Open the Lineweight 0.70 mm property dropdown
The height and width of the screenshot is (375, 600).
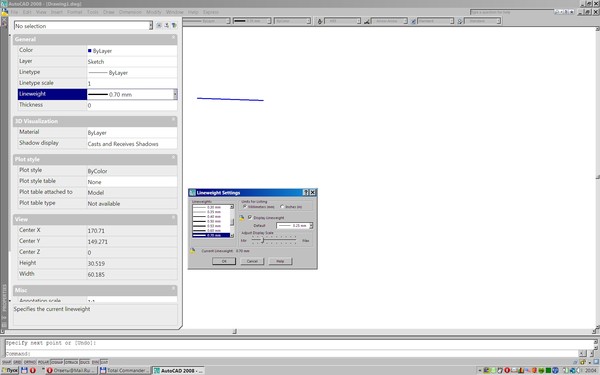[175, 94]
